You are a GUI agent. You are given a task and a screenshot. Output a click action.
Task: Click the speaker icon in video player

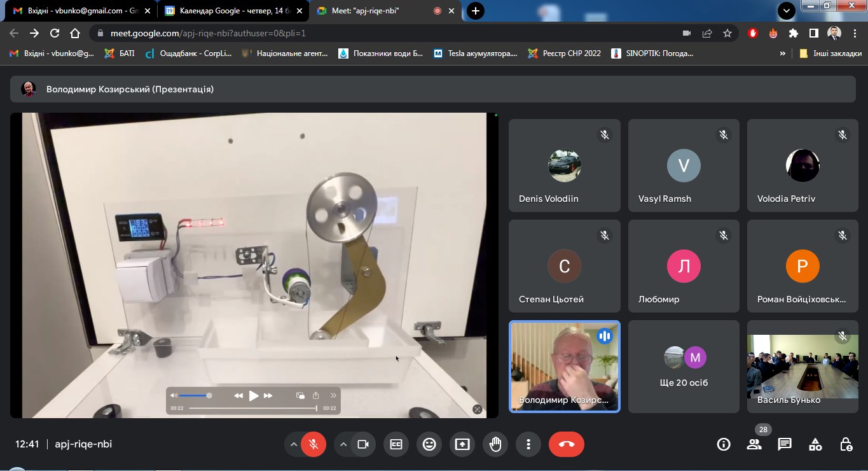pos(174,396)
